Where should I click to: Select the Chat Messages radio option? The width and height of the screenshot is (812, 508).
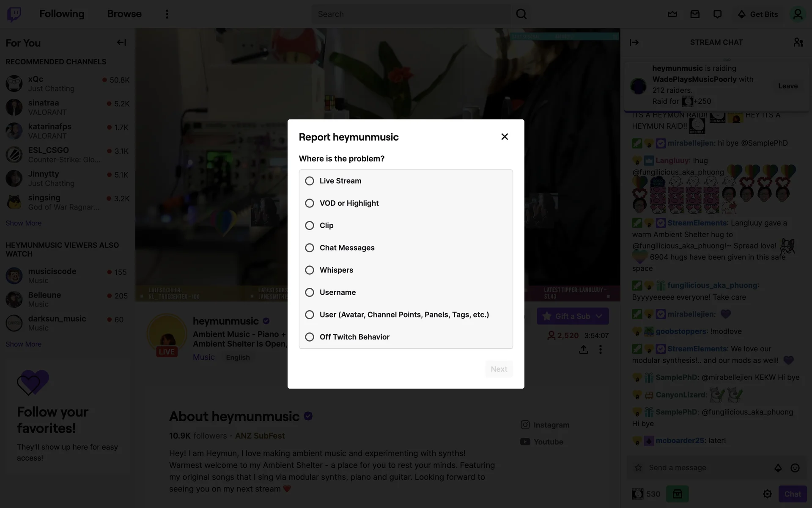click(x=310, y=248)
